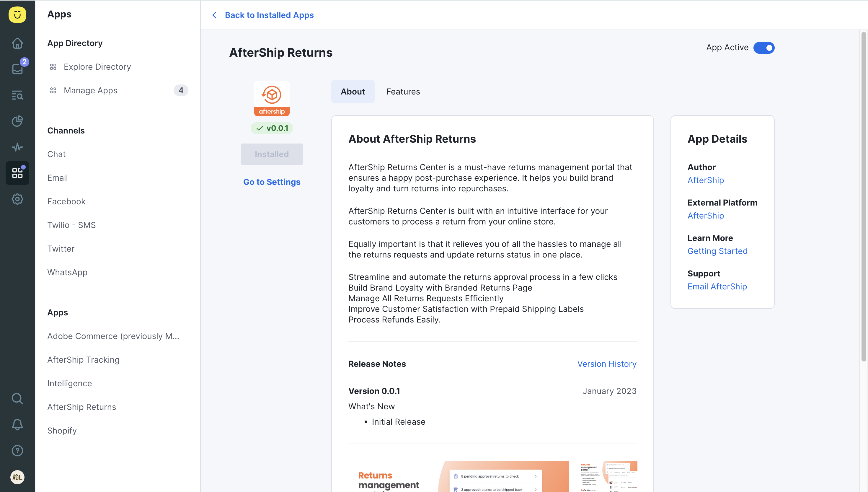This screenshot has height=492, width=868.
Task: Open Settings via the gear icon
Action: 17,199
